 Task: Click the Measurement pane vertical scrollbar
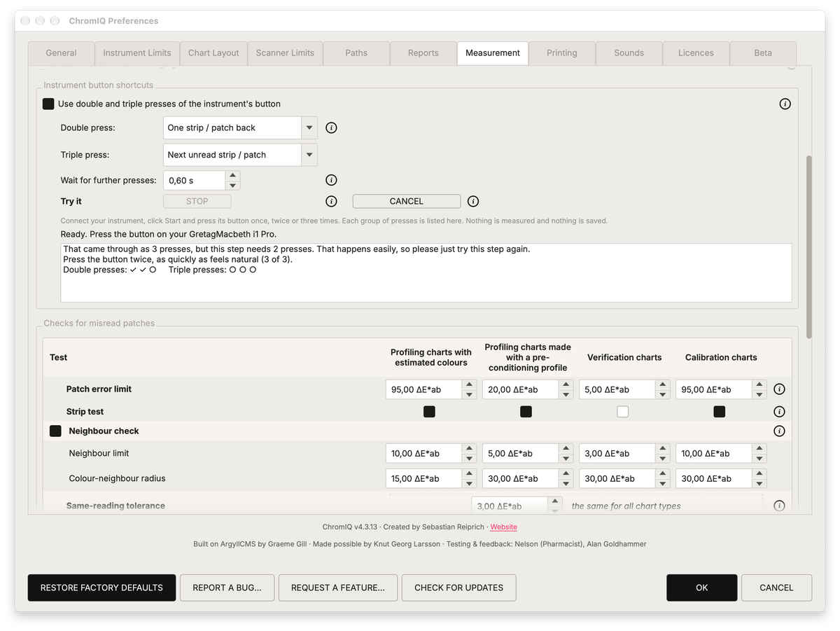tap(809, 247)
